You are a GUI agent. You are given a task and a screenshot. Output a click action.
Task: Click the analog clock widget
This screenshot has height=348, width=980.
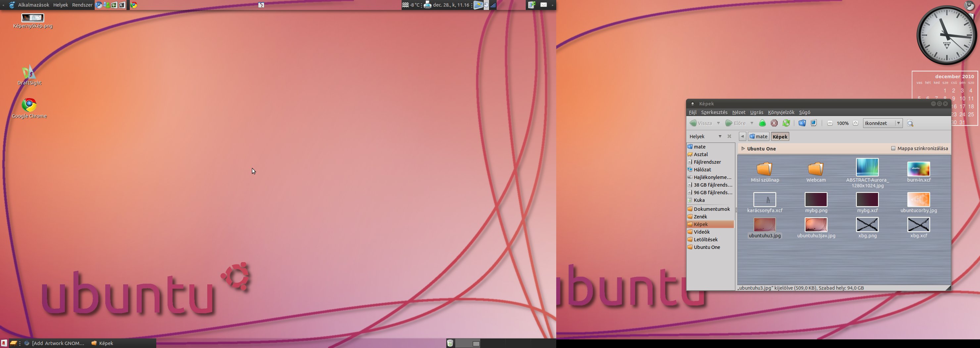(947, 35)
